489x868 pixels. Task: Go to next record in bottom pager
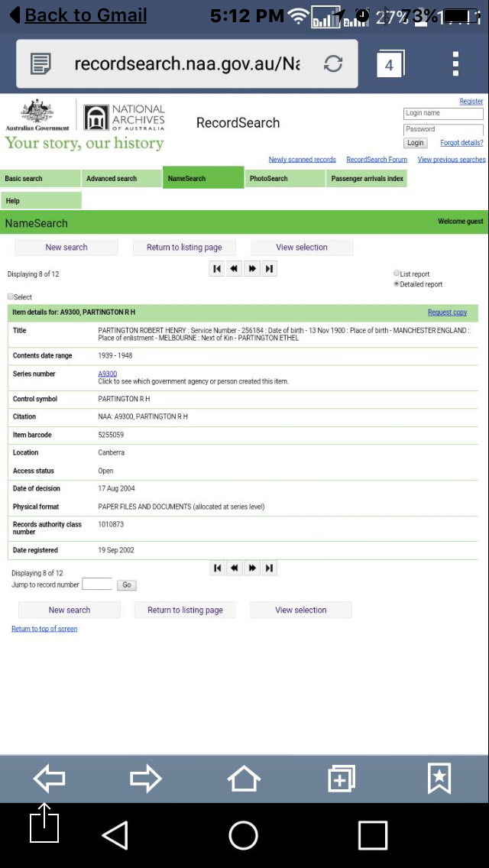point(252,568)
